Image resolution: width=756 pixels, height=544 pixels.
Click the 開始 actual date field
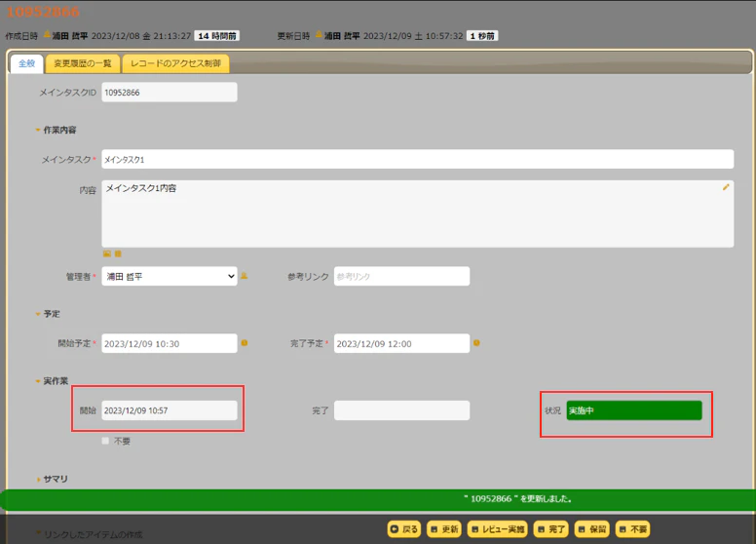click(x=170, y=410)
